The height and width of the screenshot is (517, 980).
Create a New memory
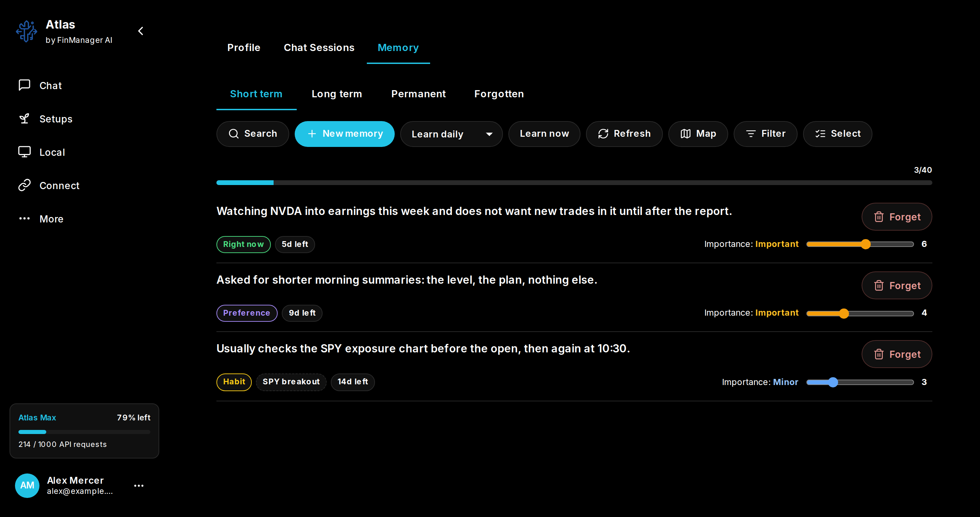345,134
